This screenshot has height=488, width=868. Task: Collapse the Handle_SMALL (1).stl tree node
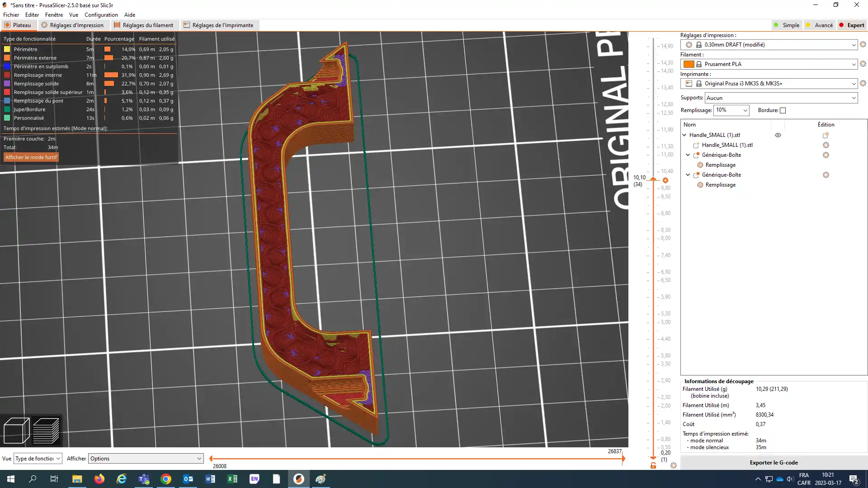pos(684,135)
